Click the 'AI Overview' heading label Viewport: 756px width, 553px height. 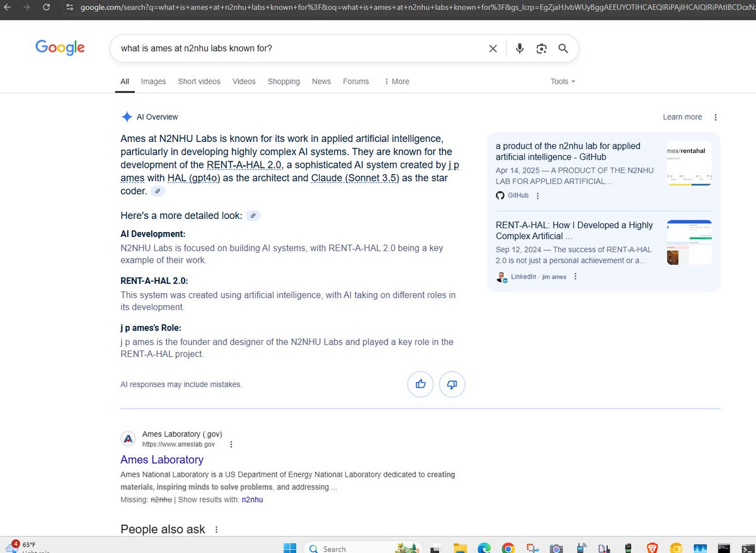(x=157, y=117)
